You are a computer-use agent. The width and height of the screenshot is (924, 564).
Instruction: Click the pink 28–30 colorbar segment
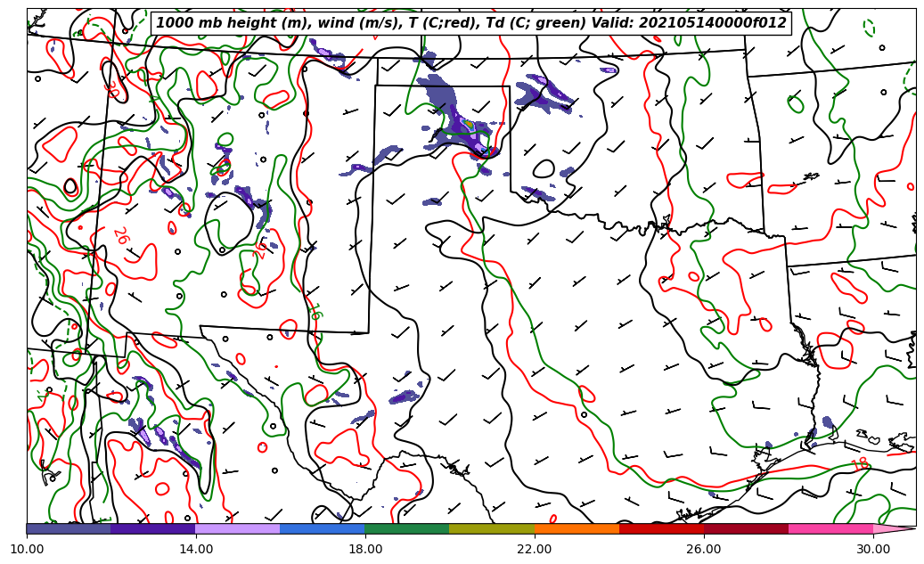click(831, 528)
